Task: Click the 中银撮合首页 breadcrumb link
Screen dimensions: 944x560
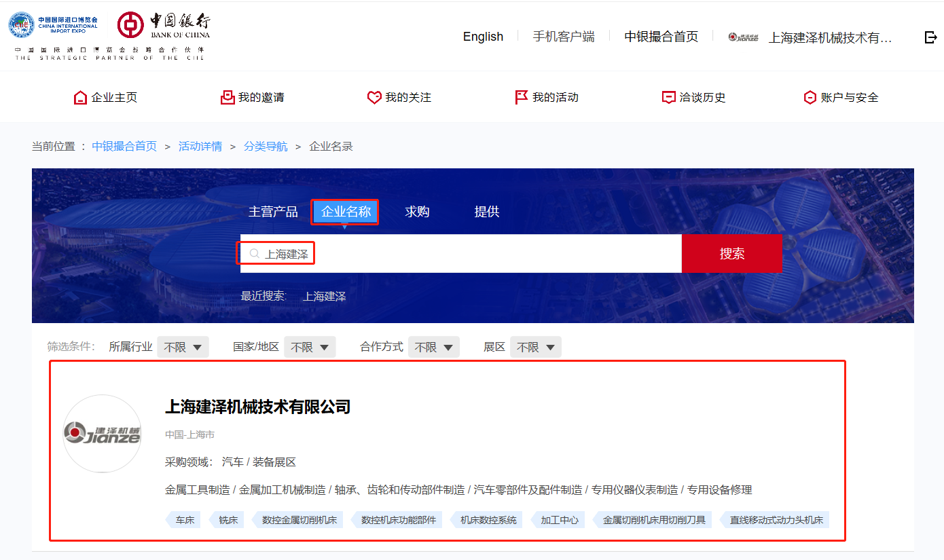Action: pyautogui.click(x=124, y=147)
